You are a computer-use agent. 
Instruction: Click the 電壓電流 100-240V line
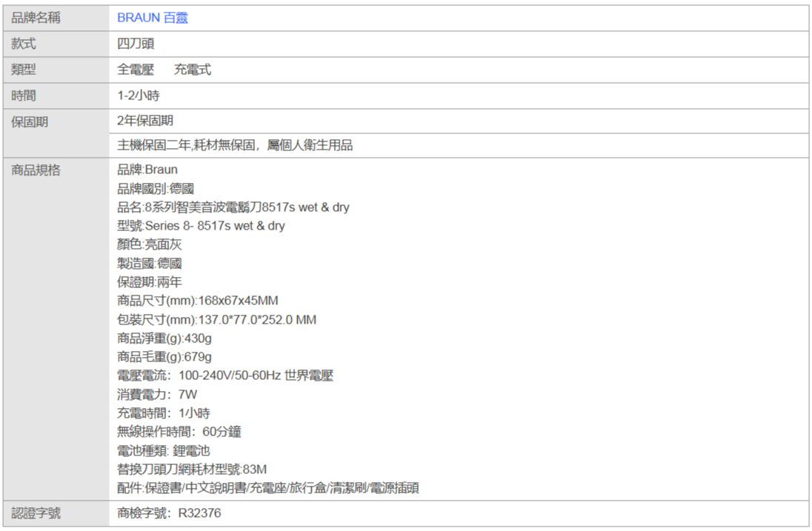225,375
